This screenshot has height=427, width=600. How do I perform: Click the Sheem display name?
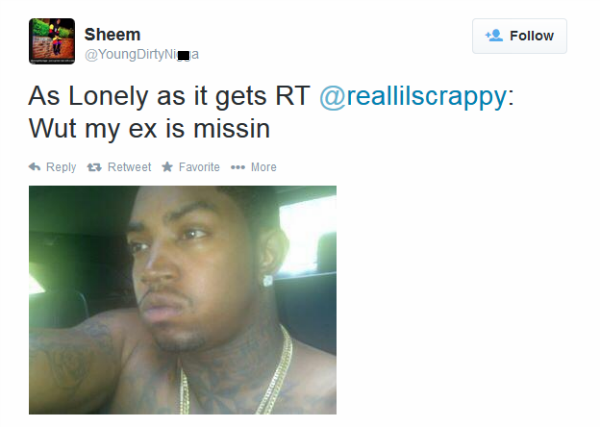coord(112,34)
